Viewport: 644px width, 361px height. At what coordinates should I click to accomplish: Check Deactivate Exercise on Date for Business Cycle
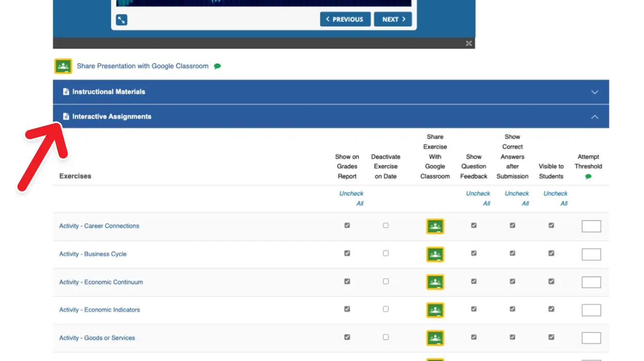click(x=385, y=253)
